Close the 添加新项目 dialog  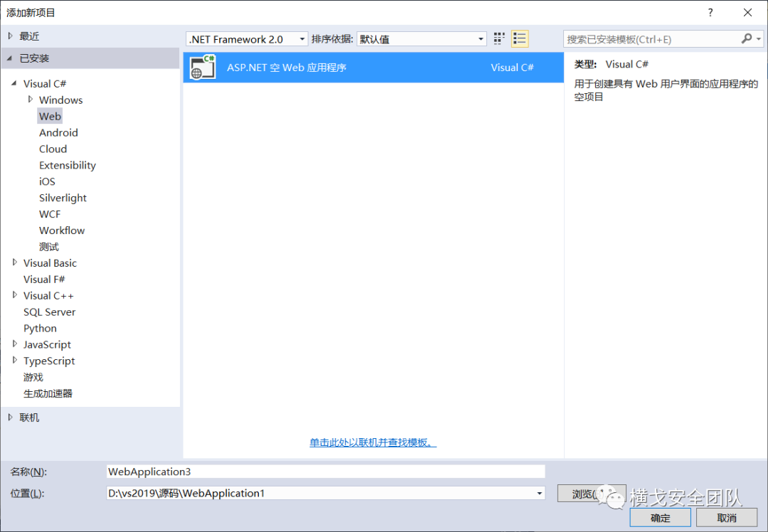tap(747, 13)
